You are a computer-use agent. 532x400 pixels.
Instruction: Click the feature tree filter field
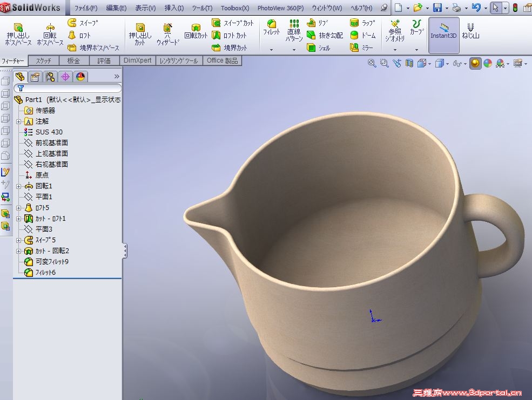pyautogui.click(x=68, y=88)
